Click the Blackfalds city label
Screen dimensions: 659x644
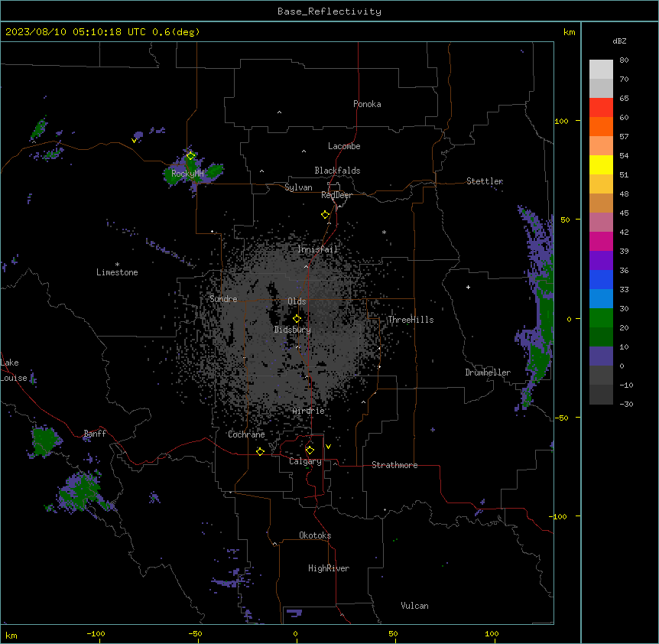tap(337, 171)
